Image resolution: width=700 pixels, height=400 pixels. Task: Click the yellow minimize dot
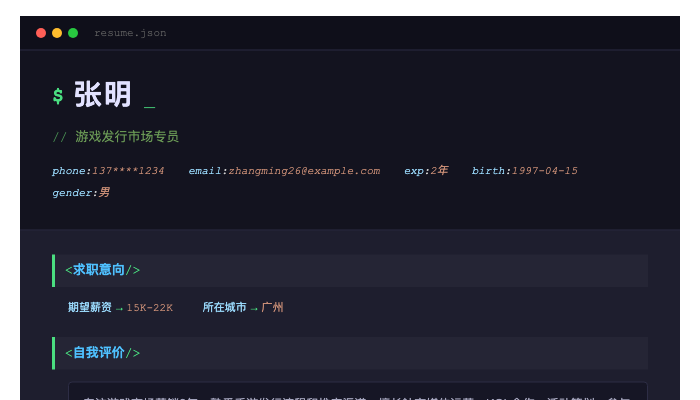pyautogui.click(x=57, y=33)
